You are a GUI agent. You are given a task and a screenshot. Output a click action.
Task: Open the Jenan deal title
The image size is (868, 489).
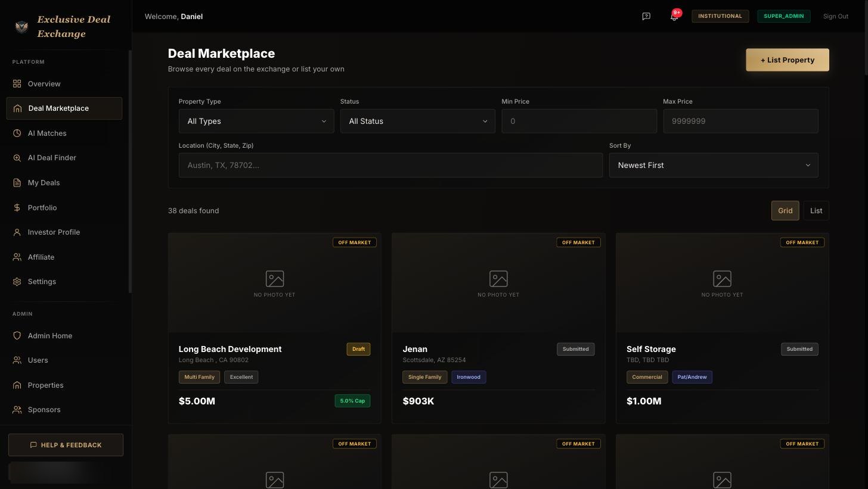pos(415,349)
